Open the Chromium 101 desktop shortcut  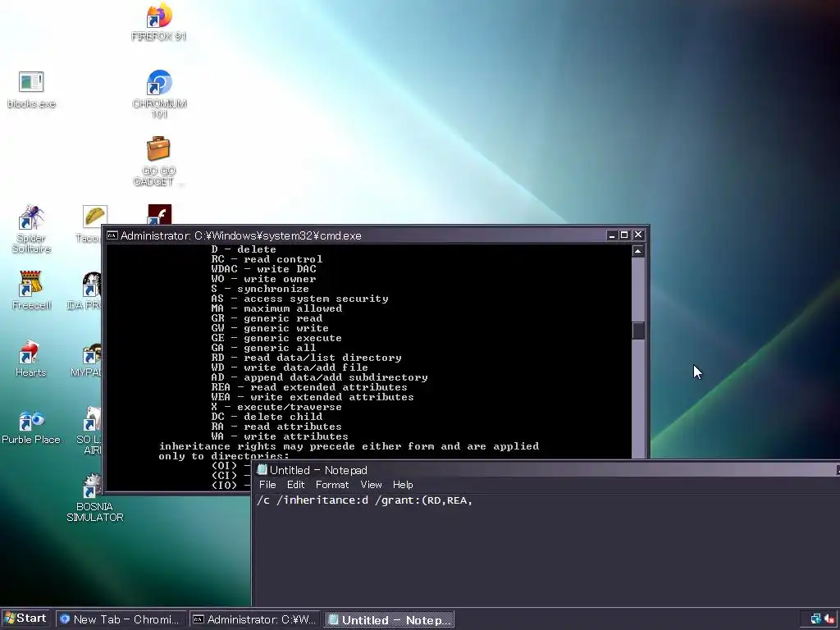pyautogui.click(x=159, y=94)
